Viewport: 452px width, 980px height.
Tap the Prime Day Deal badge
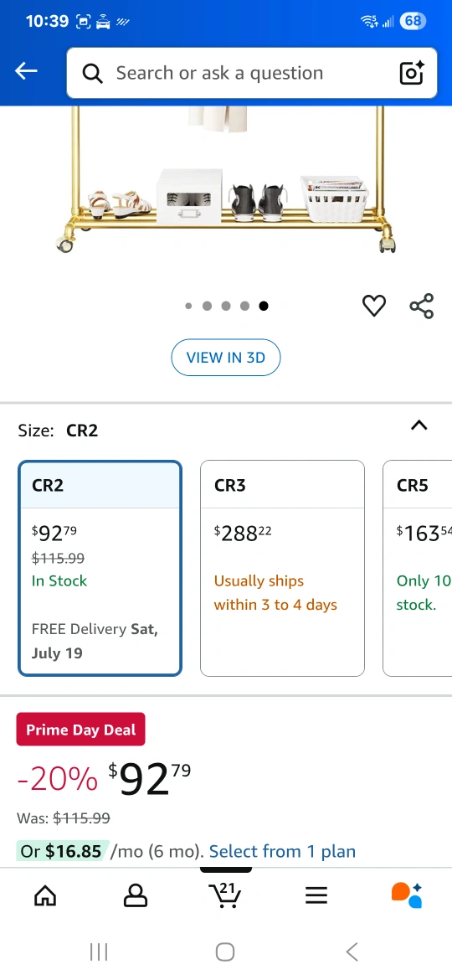(80, 730)
